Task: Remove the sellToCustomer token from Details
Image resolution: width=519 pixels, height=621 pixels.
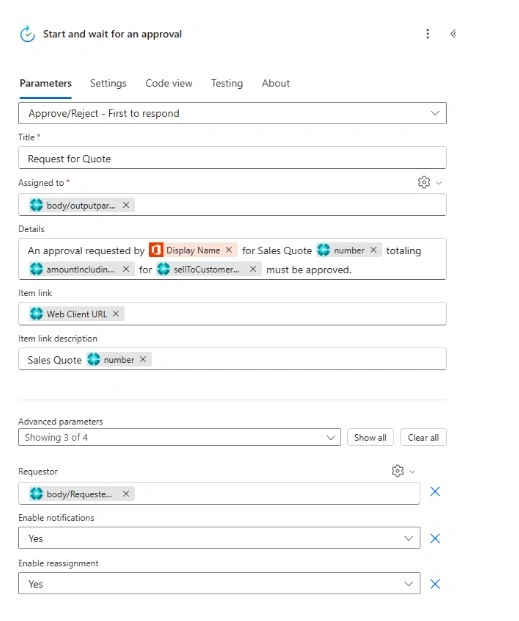Action: coord(253,269)
